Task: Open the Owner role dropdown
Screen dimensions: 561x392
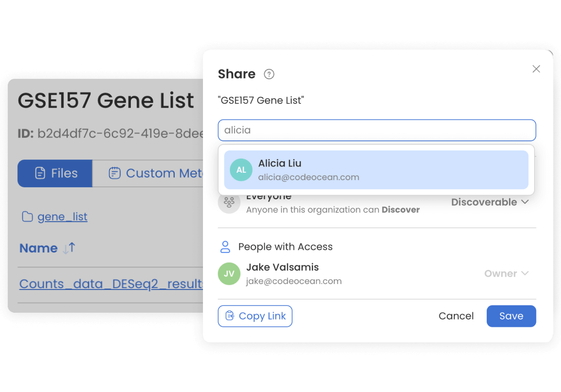Action: 506,273
